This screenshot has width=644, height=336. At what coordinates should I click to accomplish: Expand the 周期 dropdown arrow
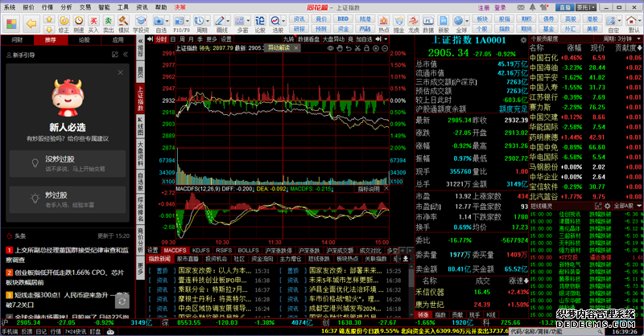[x=208, y=20]
